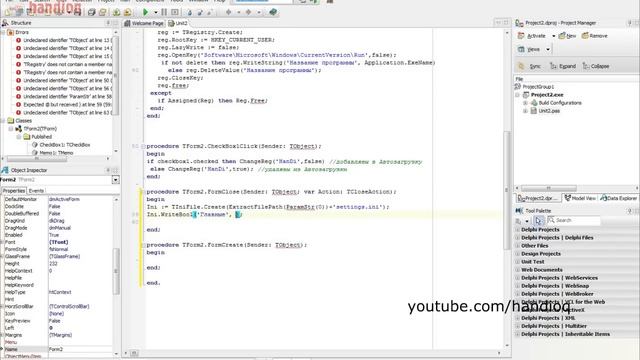Expand the Unit Test palette category
The width and height of the screenshot is (640, 360).
(518, 262)
